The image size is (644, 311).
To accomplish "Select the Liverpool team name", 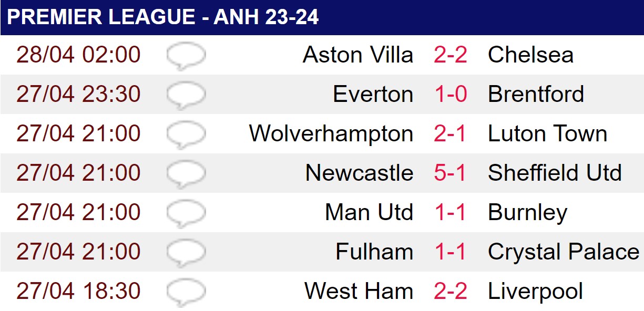I will [535, 292].
